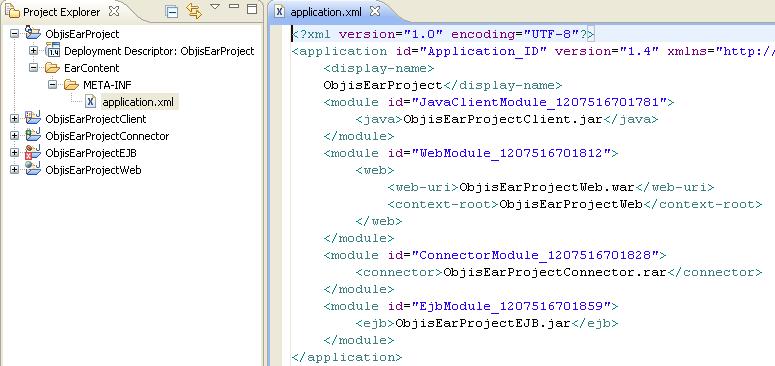Screen dimensions: 775x366
Task: Select META-INF tree item label
Action: pos(107,85)
